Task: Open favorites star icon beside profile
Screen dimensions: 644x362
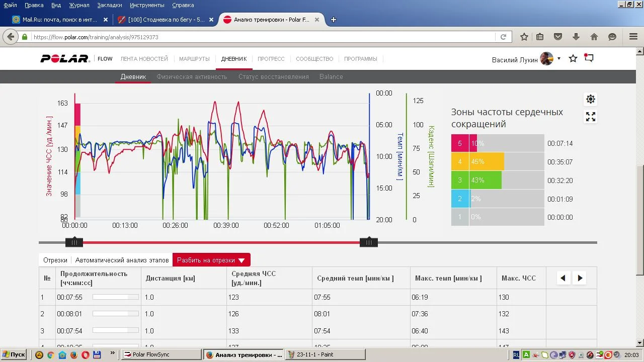Action: tap(573, 59)
